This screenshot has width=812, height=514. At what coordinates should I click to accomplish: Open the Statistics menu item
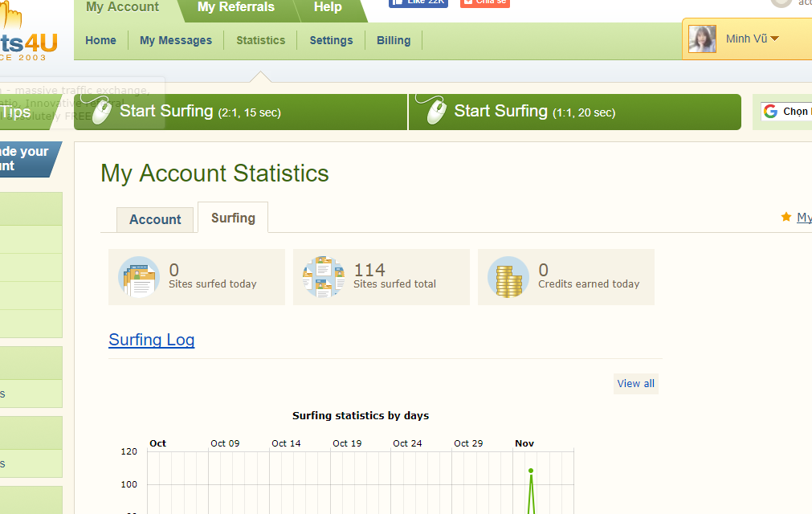[260, 40]
